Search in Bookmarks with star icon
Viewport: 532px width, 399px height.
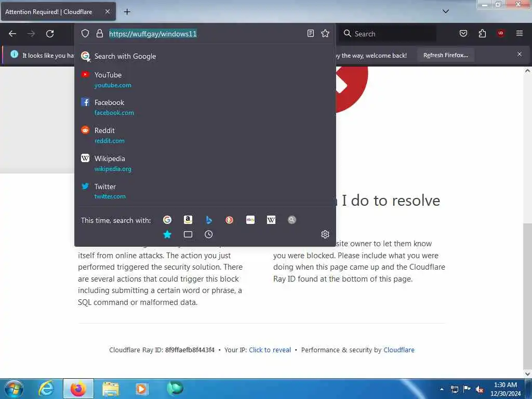(x=167, y=234)
